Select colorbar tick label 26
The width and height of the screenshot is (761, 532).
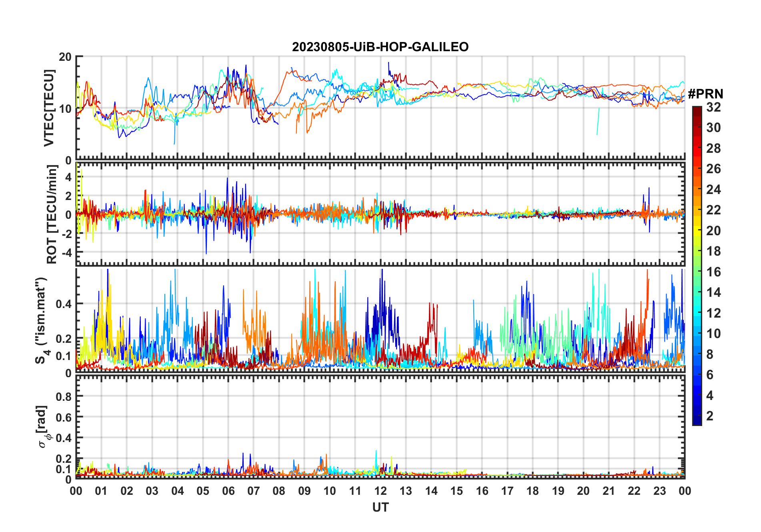[713, 169]
